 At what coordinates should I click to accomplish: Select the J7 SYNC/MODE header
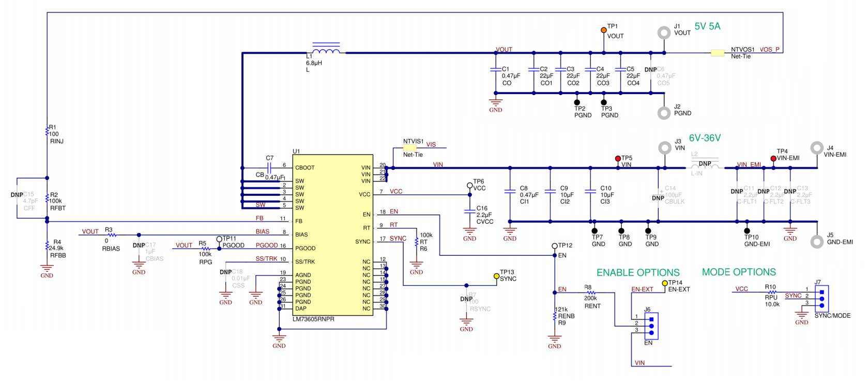(x=821, y=299)
